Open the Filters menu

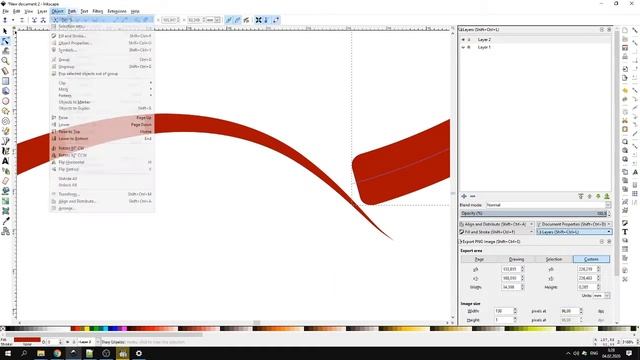[98, 11]
